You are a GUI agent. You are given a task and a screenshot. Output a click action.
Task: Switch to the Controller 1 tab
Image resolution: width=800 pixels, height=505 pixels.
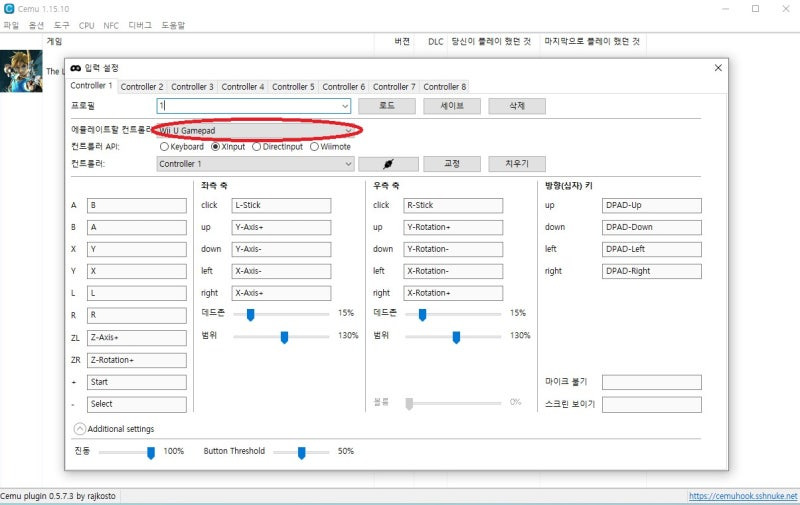tap(91, 86)
